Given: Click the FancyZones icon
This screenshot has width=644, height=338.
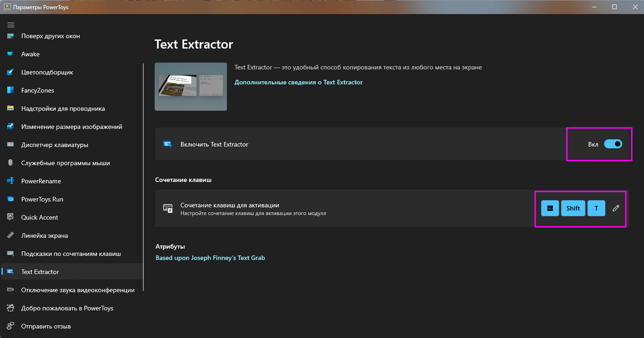Looking at the screenshot, I should (10, 90).
